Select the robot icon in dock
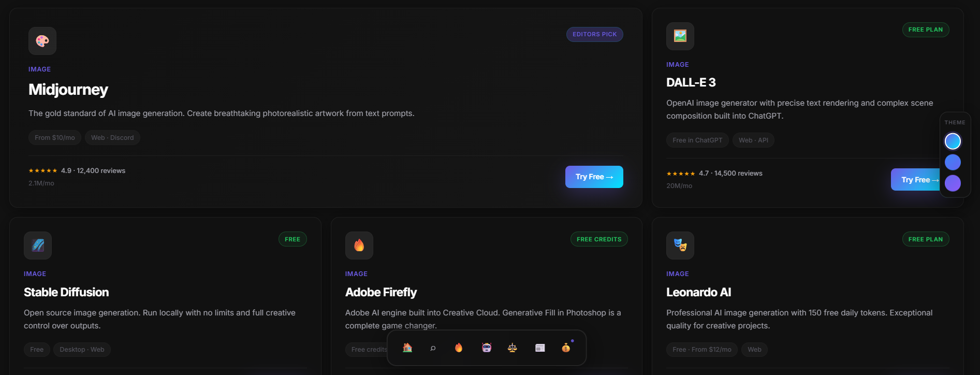This screenshot has width=980, height=375. click(x=487, y=348)
